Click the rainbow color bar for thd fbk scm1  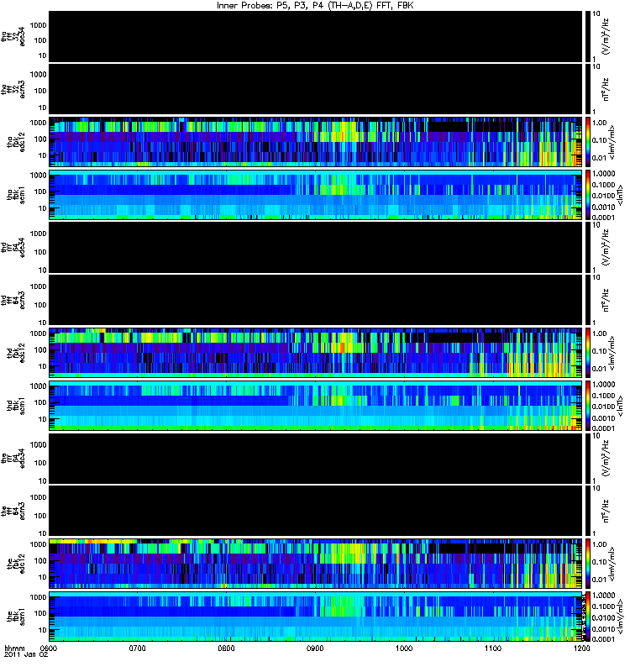(587, 406)
